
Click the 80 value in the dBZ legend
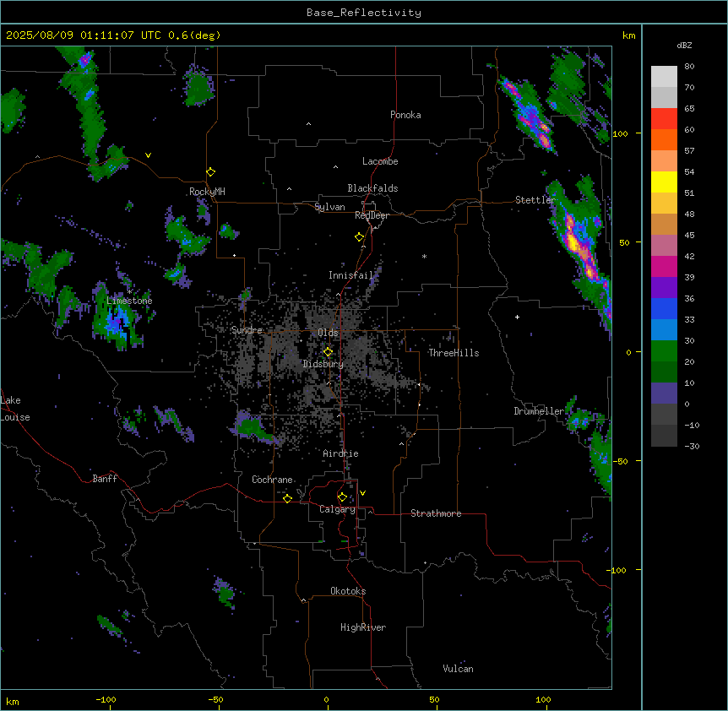click(689, 67)
